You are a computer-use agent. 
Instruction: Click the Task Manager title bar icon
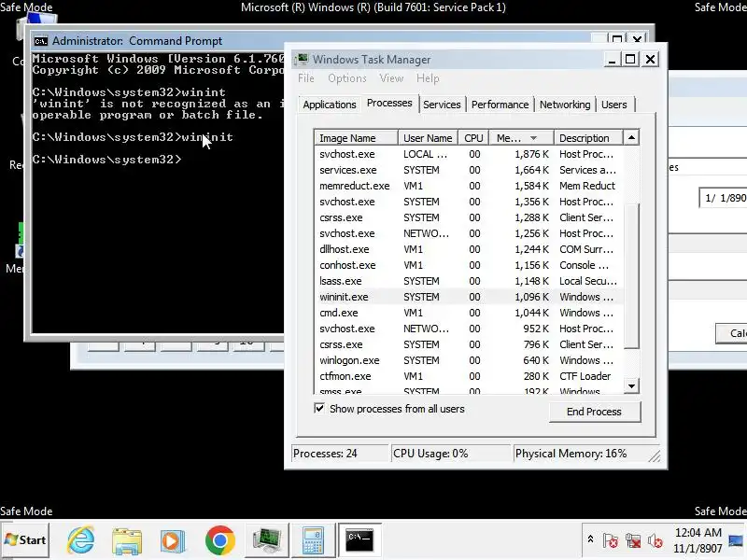(x=302, y=59)
